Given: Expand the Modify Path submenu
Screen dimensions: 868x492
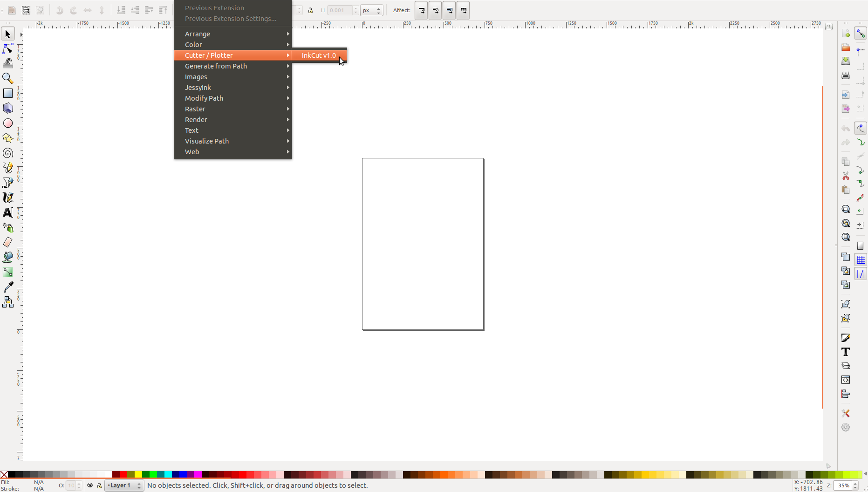Looking at the screenshot, I should point(232,98).
